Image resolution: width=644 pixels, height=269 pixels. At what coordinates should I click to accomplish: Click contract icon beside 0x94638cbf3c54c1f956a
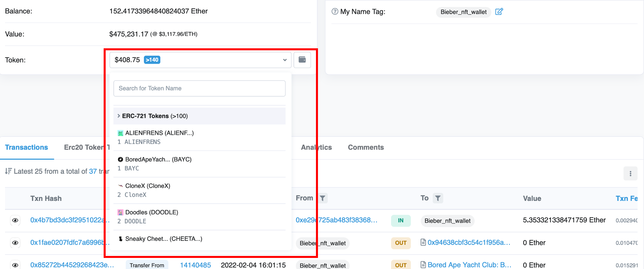(423, 242)
